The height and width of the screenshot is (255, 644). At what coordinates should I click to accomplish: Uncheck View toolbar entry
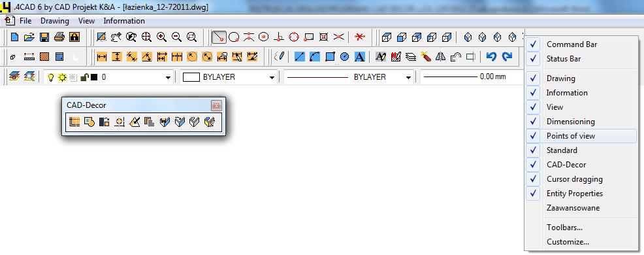point(581,107)
